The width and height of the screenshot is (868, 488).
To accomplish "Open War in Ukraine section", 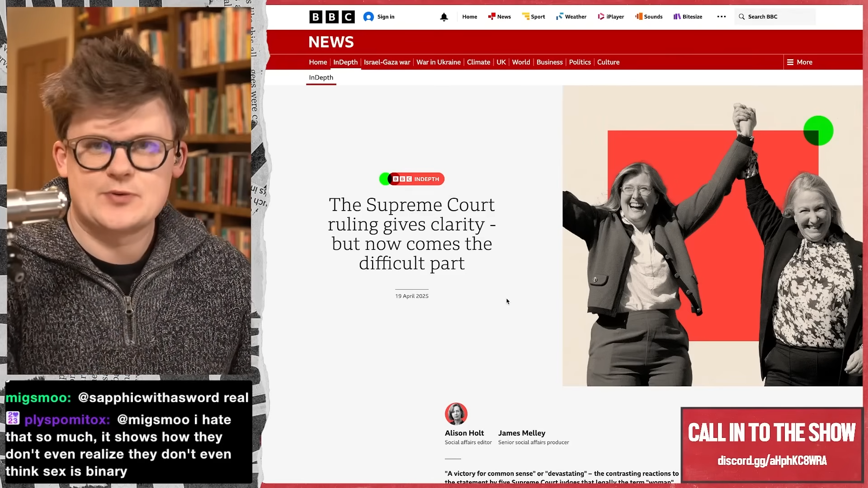I will click(x=439, y=62).
